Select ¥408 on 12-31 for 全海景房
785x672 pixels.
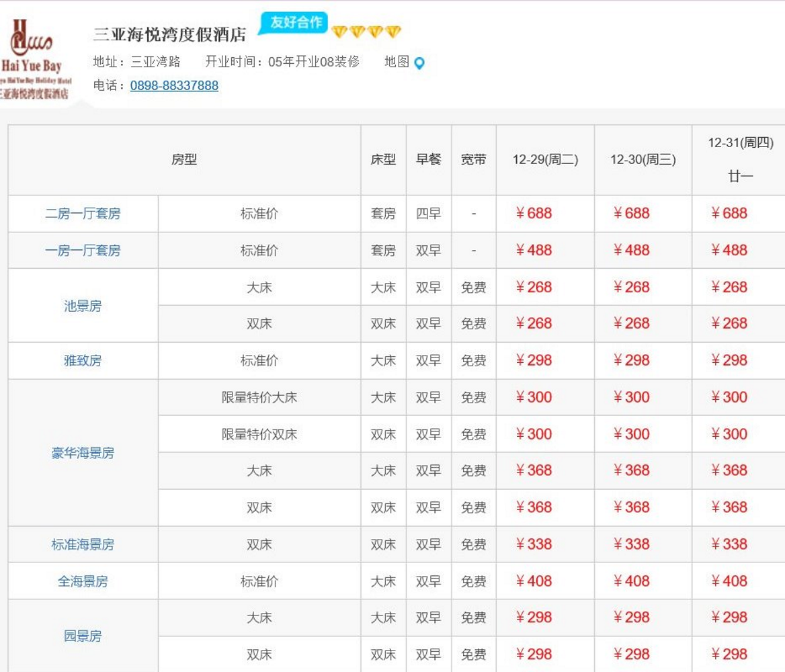click(729, 581)
